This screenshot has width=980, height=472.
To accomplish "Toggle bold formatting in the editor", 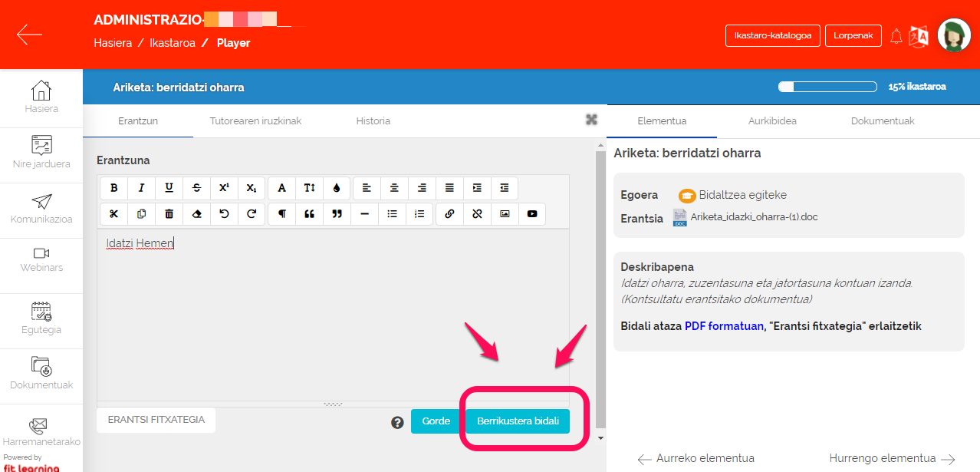I will (x=114, y=188).
